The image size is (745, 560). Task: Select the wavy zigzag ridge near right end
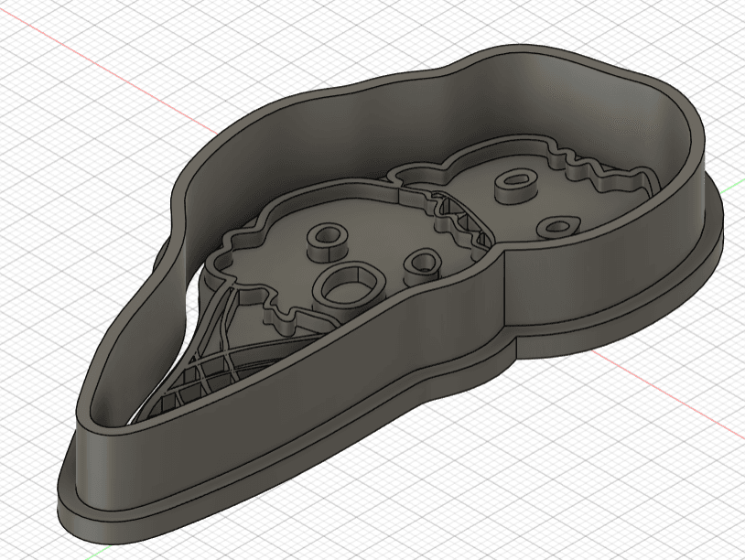pos(601,169)
